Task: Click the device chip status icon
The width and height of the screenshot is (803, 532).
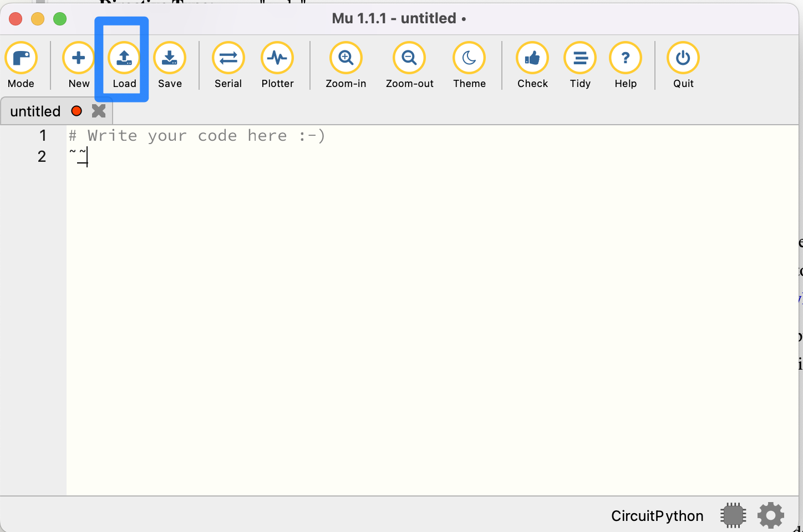Action: [733, 516]
